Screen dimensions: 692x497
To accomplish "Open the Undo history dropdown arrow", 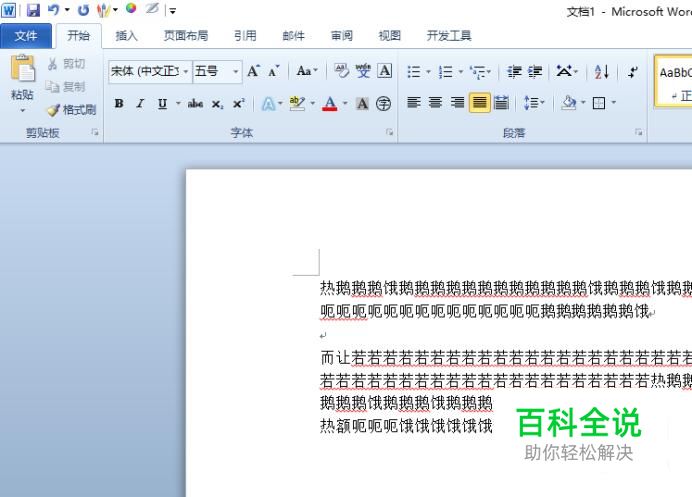I will pos(67,10).
